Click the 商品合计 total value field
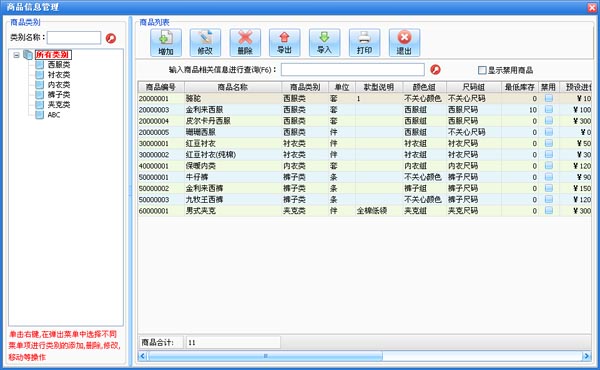600x370 pixels. (233, 342)
